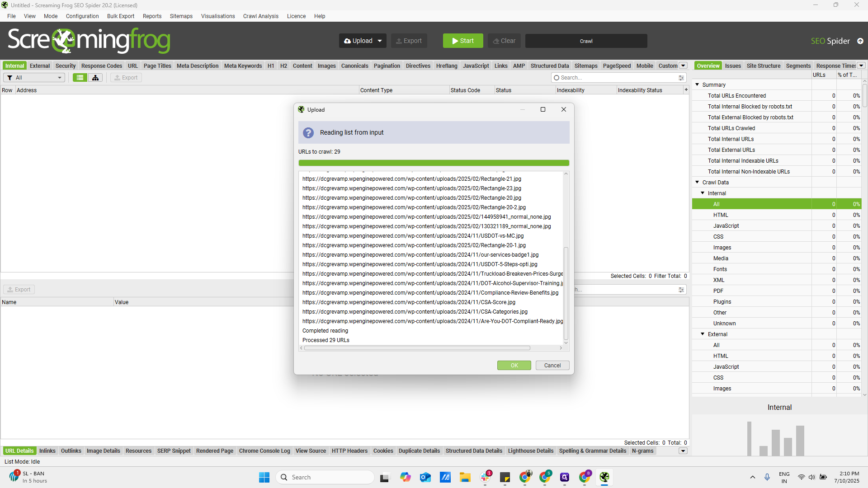
Task: Click the green Start button
Action: (x=462, y=41)
